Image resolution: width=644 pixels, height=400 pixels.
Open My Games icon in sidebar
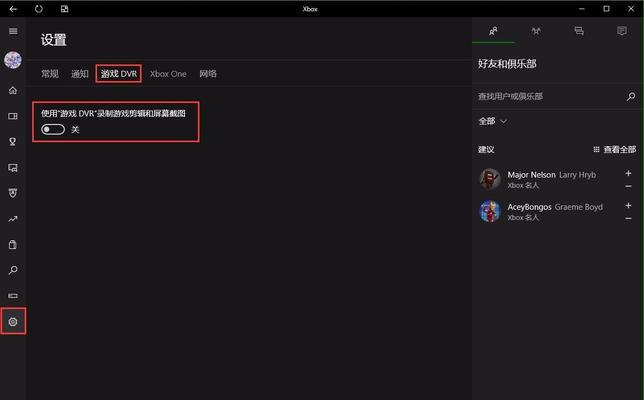[x=13, y=116]
